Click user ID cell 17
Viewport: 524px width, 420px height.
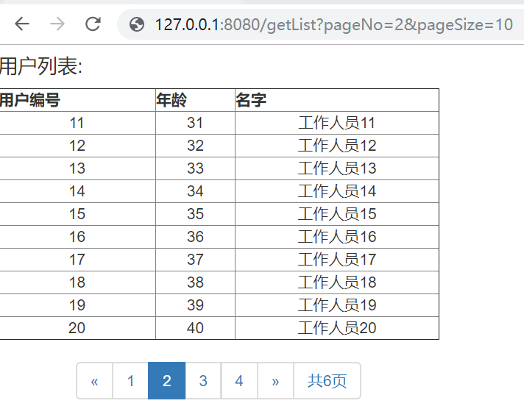coord(77,260)
